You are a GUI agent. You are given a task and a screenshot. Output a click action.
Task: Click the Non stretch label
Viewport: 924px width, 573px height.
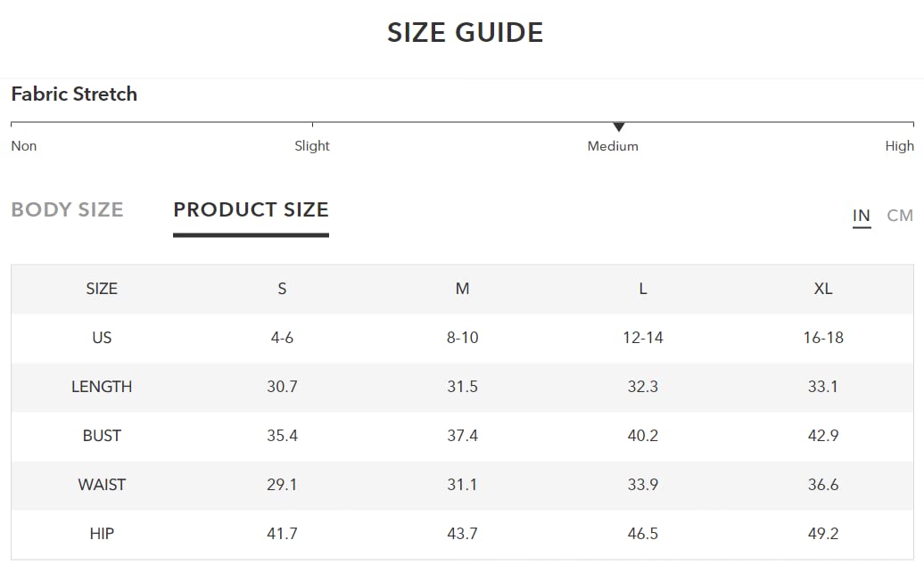tap(24, 146)
